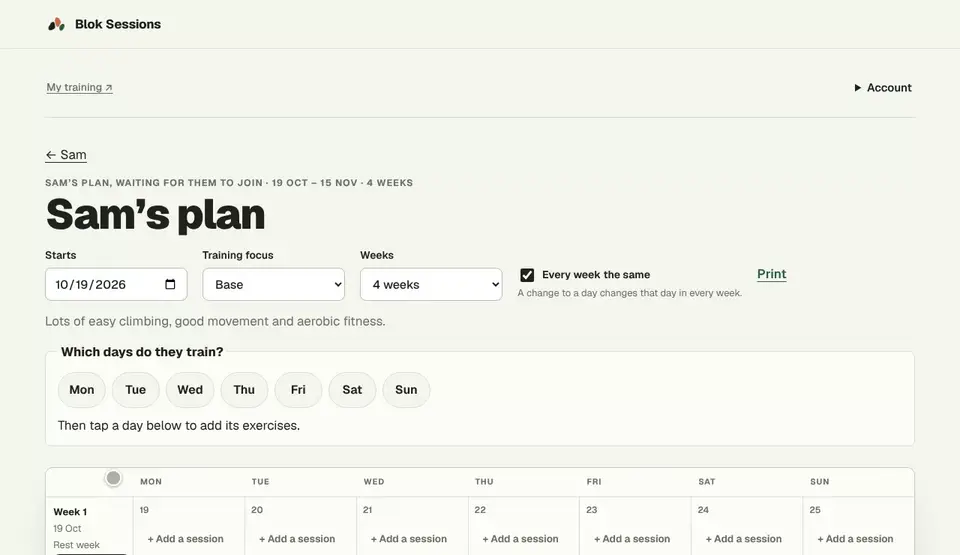
Task: Add a session on Friday 23
Action: (x=632, y=539)
